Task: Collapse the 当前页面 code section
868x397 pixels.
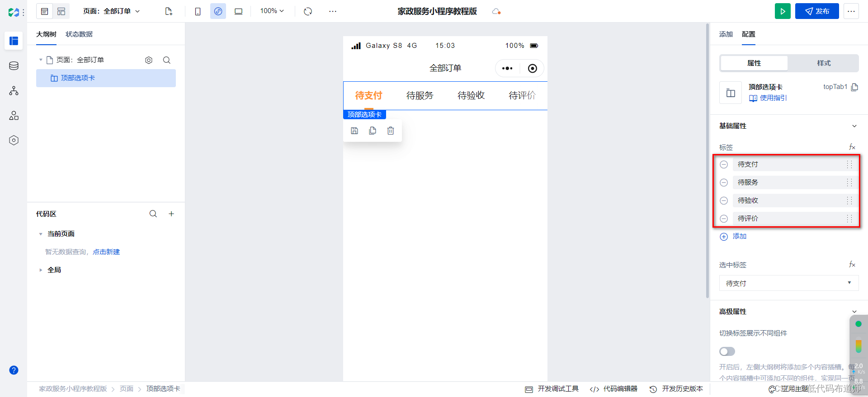Action: [x=41, y=234]
